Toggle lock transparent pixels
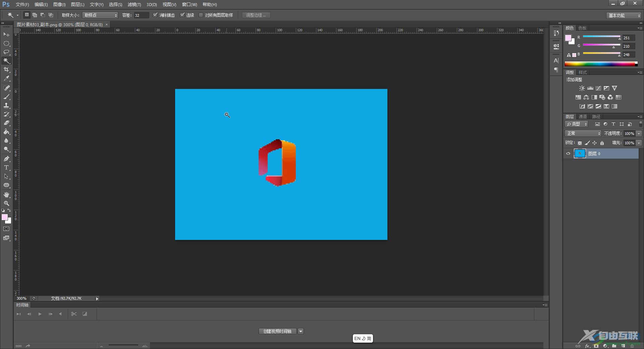This screenshot has height=349, width=644. coord(580,143)
